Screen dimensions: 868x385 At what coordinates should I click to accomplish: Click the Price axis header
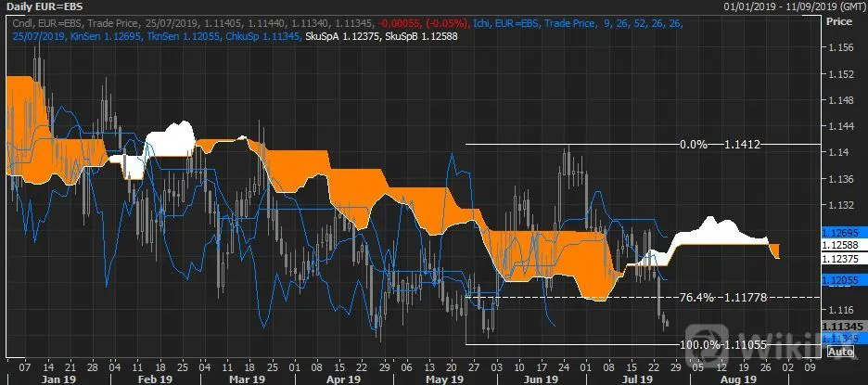[x=838, y=21]
